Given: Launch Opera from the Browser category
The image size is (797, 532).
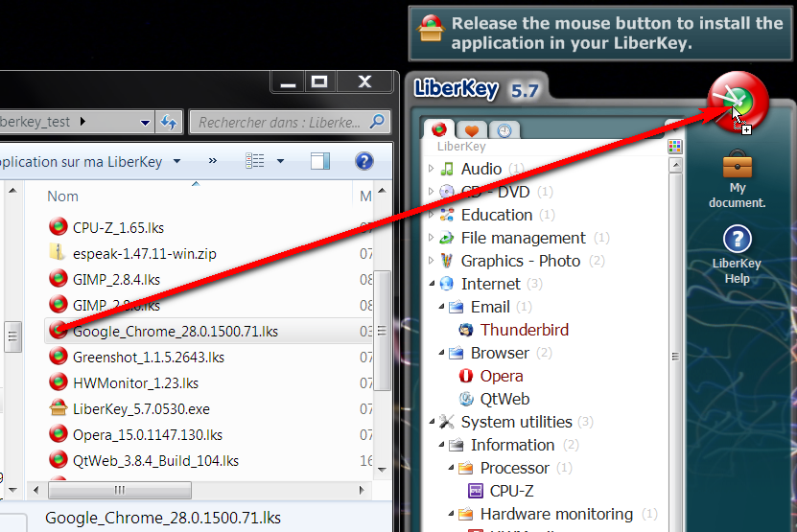Looking at the screenshot, I should coord(501,376).
